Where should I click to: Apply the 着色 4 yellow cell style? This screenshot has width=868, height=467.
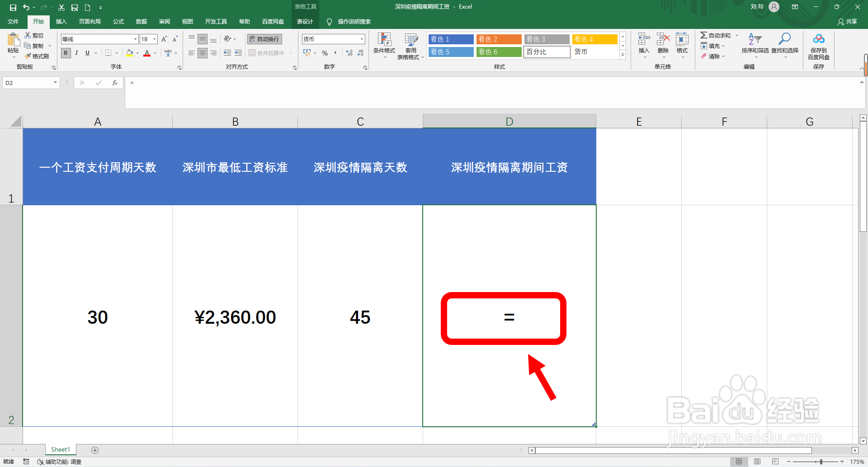click(x=594, y=39)
